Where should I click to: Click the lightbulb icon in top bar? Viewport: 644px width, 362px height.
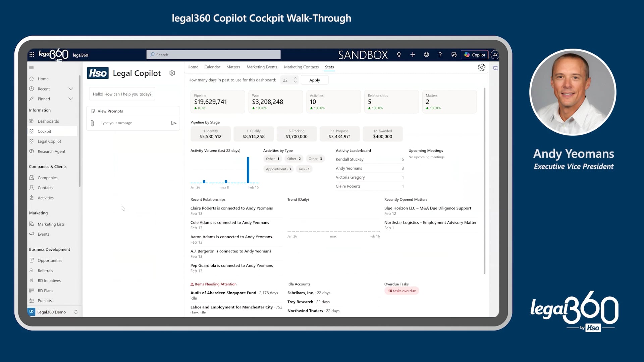tap(399, 55)
